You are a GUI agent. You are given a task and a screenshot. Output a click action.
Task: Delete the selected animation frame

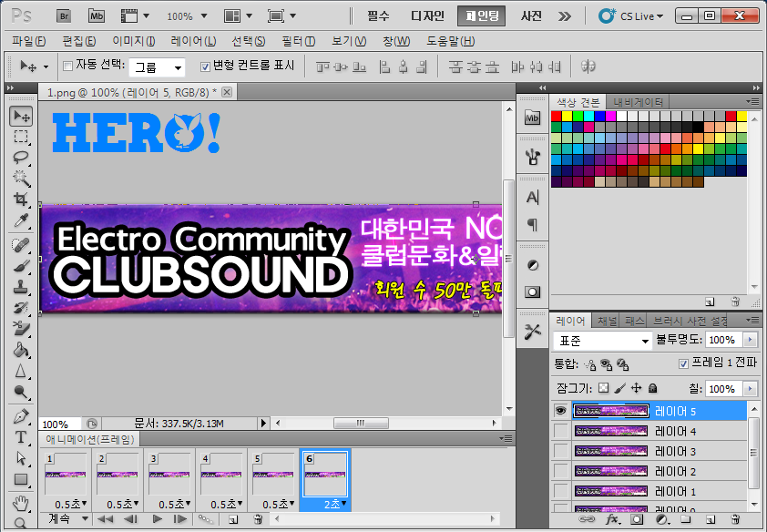click(258, 519)
